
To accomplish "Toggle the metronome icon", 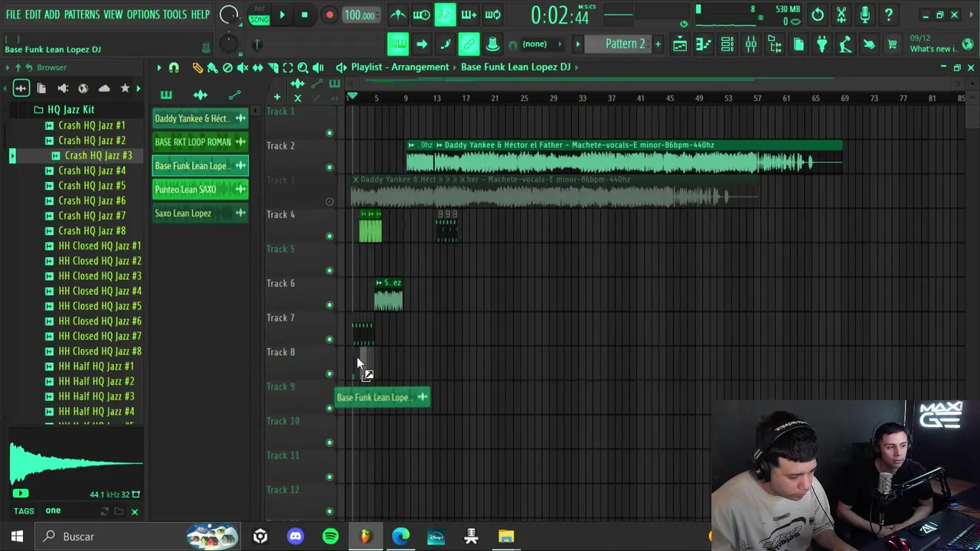I will 398,15.
